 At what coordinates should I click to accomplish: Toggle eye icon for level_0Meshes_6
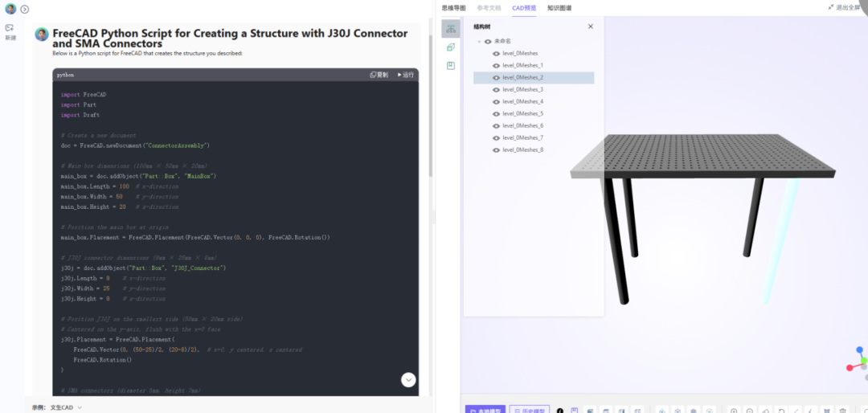(496, 126)
